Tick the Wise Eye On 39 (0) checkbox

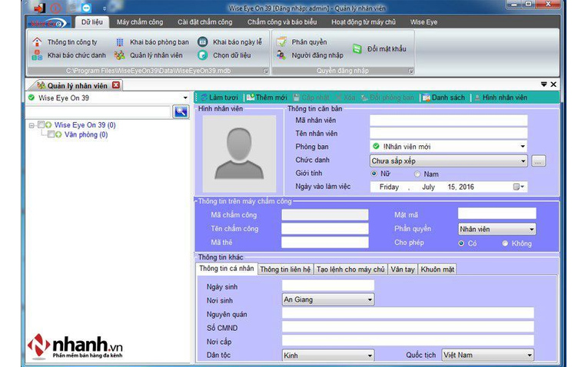pyautogui.click(x=42, y=124)
